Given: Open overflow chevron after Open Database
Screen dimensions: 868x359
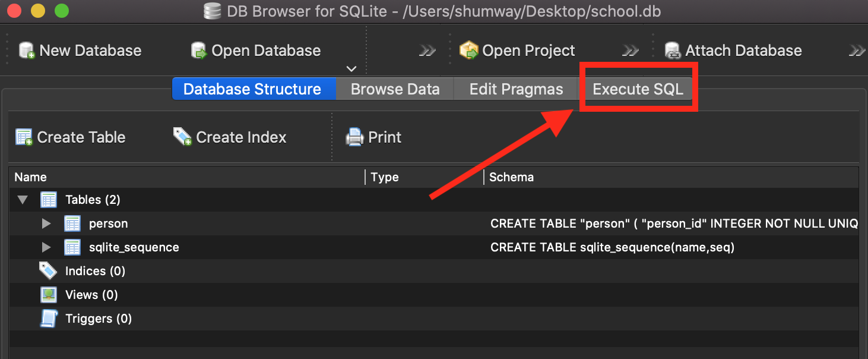Looking at the screenshot, I should pyautogui.click(x=427, y=51).
